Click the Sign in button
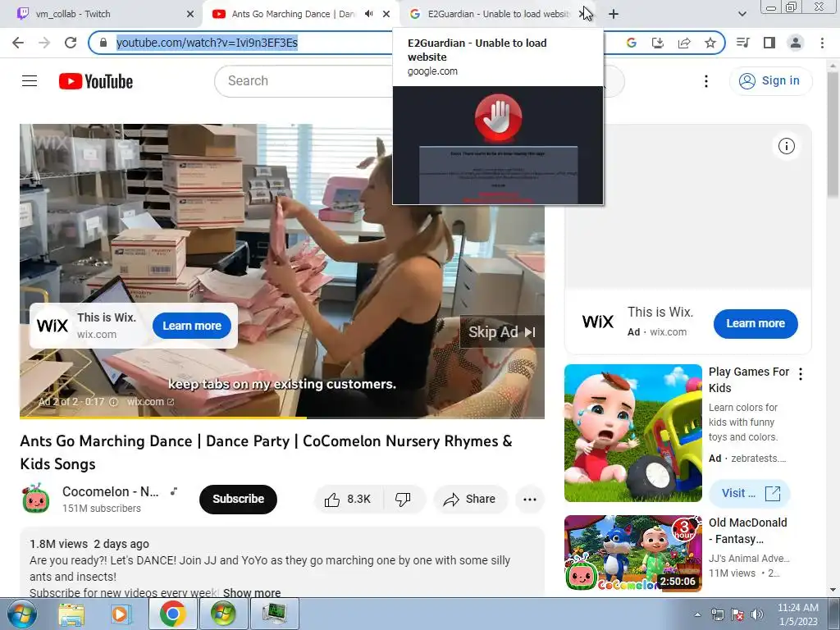Viewport: 840px width, 630px height. point(770,81)
